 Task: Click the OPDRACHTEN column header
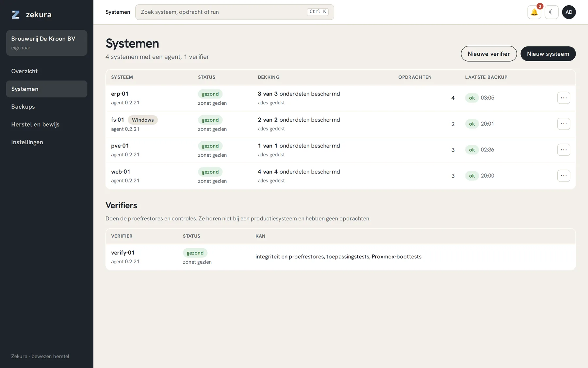click(x=415, y=77)
